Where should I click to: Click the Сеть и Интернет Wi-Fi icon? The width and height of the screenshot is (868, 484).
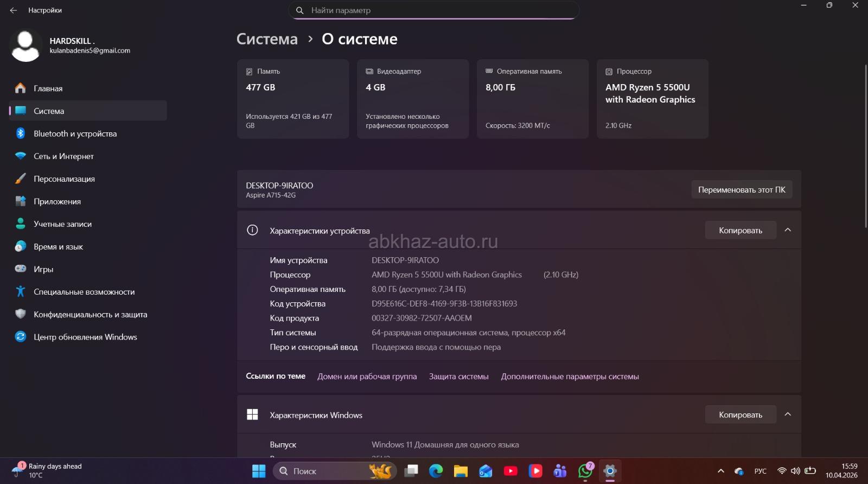[x=21, y=156]
